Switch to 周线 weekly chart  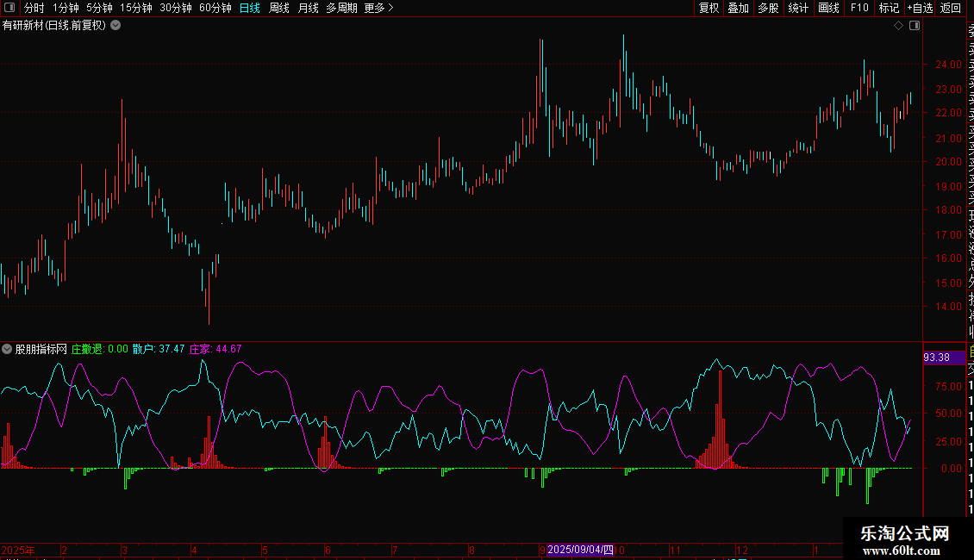279,8
